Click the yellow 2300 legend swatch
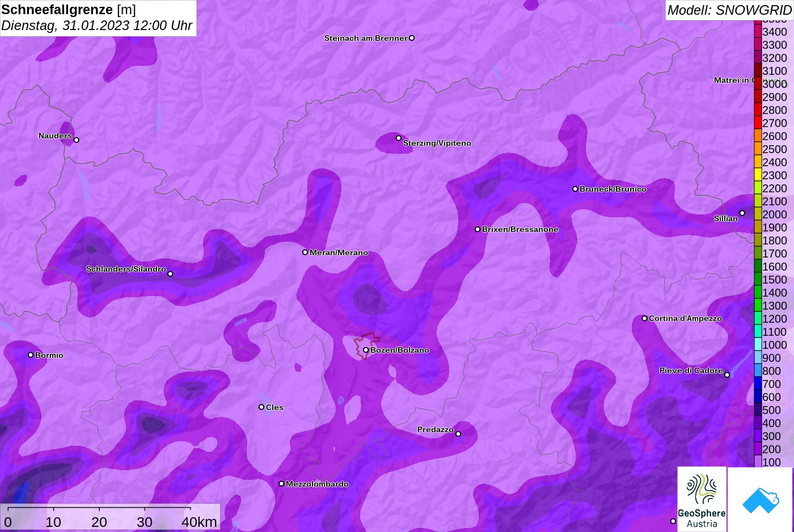Screen dimensions: 794x532 click(758, 175)
